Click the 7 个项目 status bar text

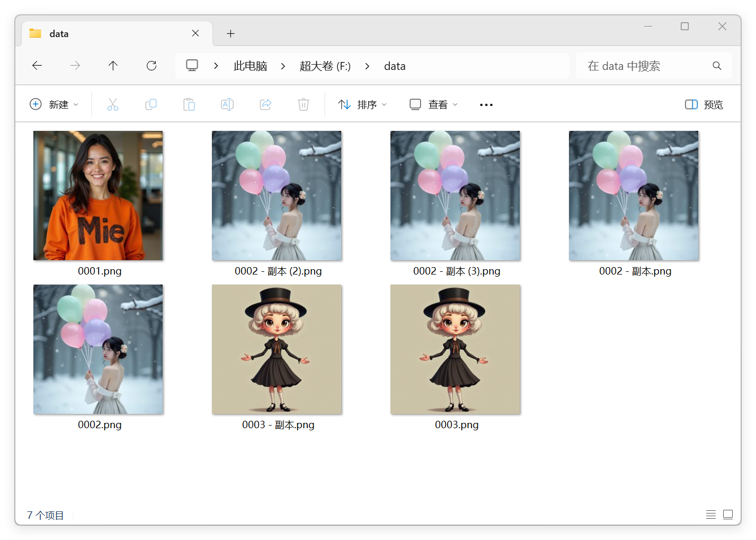click(x=46, y=515)
